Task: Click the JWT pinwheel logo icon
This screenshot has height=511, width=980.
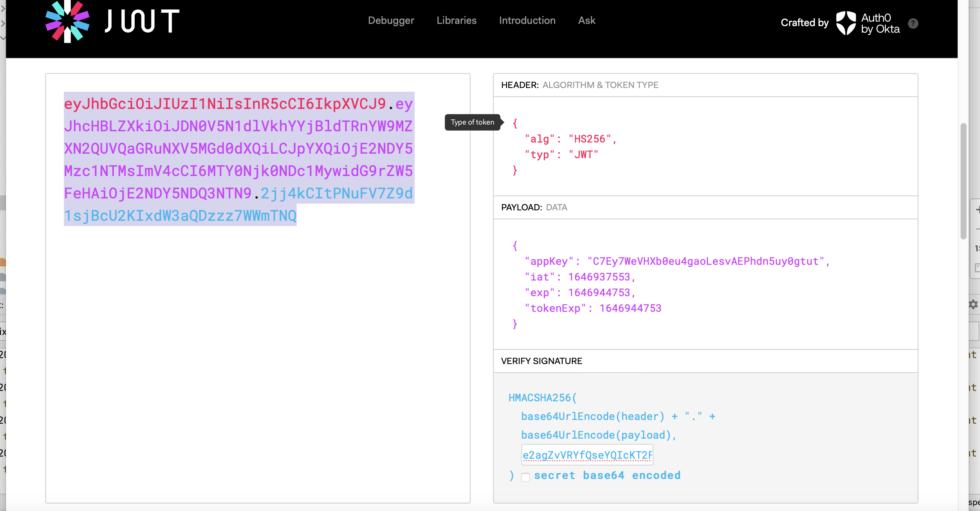Action: [x=67, y=21]
